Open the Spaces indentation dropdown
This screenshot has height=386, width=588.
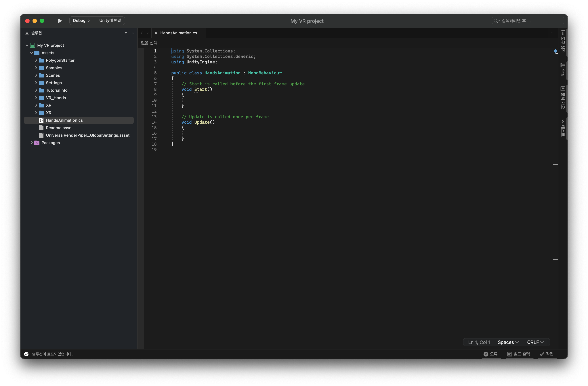(508, 342)
